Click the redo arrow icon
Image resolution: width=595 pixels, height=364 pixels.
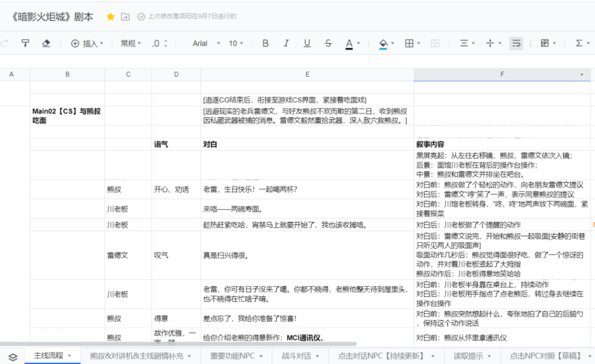tap(4, 43)
